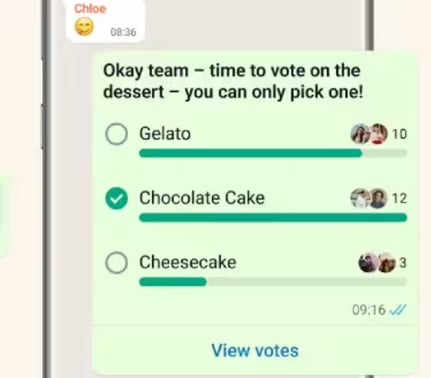Click the Gelato option label

tap(165, 134)
